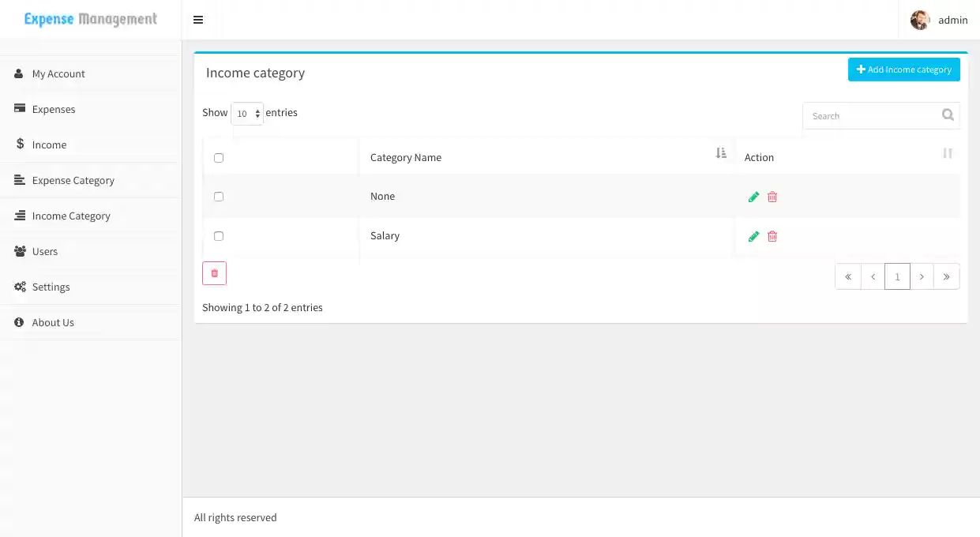Open the Show entries dropdown

(x=246, y=113)
